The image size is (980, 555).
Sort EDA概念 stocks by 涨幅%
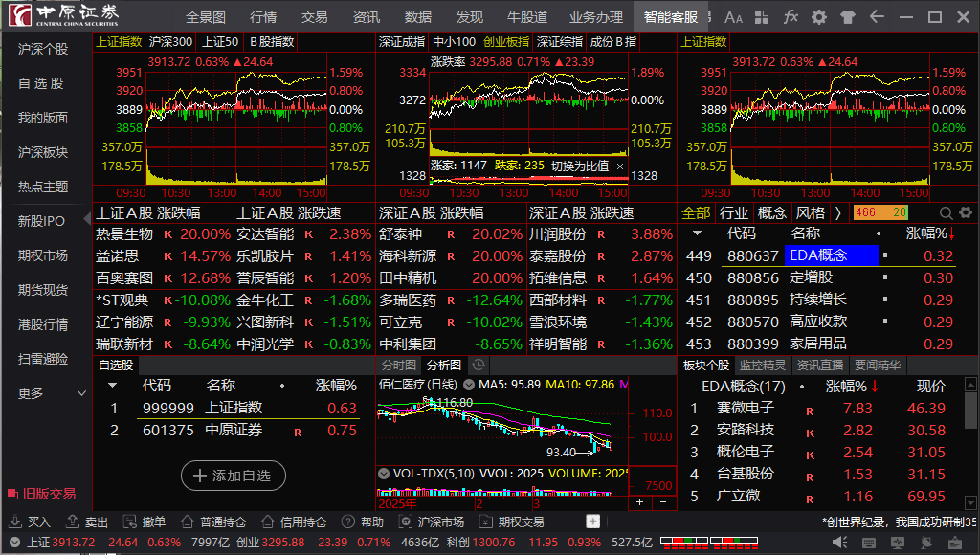[x=852, y=387]
